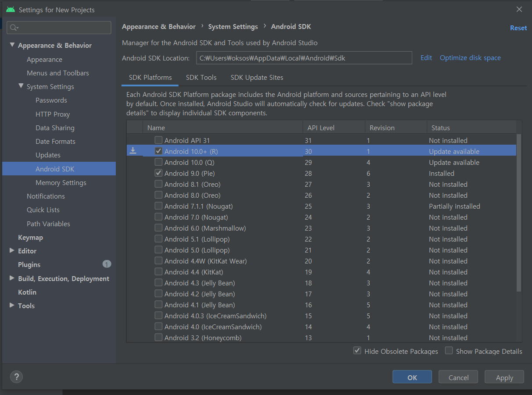The image size is (532, 395).
Task: Click the Apply button
Action: point(504,377)
